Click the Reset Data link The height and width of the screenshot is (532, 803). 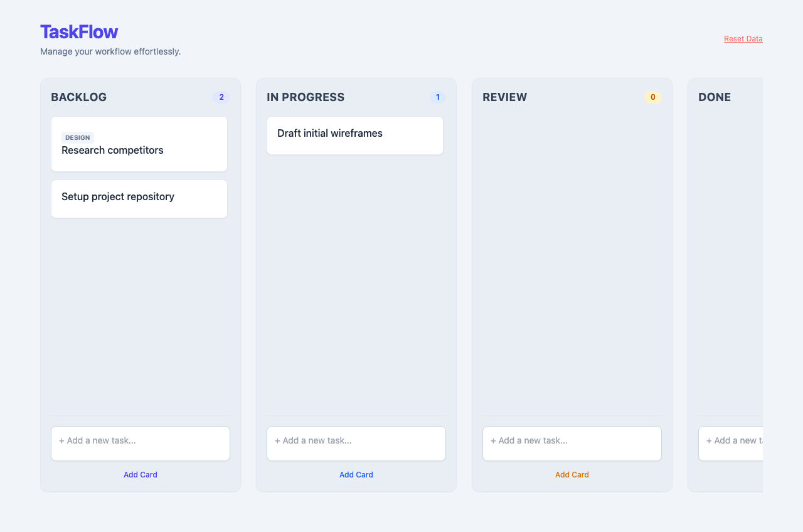click(743, 39)
